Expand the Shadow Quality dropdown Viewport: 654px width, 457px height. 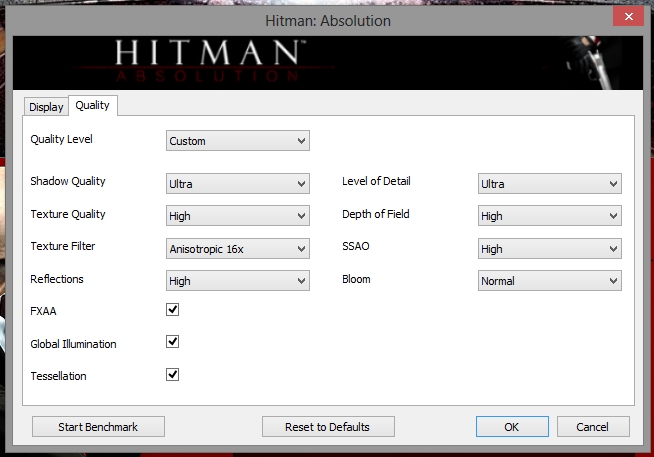(x=238, y=184)
